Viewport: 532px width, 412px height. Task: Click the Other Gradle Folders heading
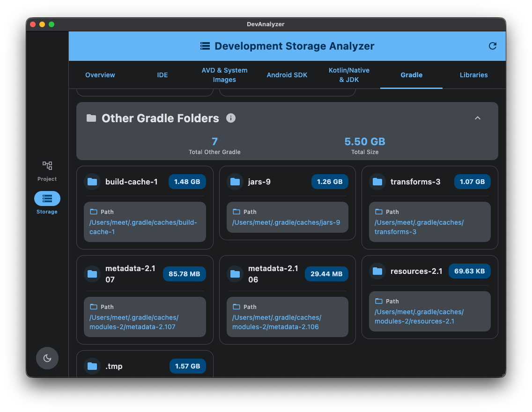coord(160,118)
